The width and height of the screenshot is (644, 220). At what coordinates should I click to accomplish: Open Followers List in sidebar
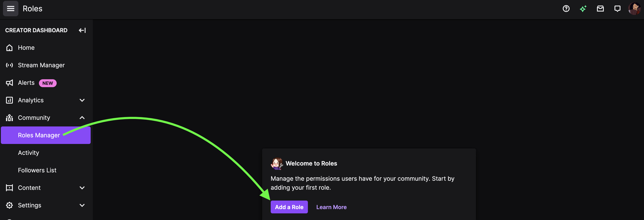coord(37,170)
